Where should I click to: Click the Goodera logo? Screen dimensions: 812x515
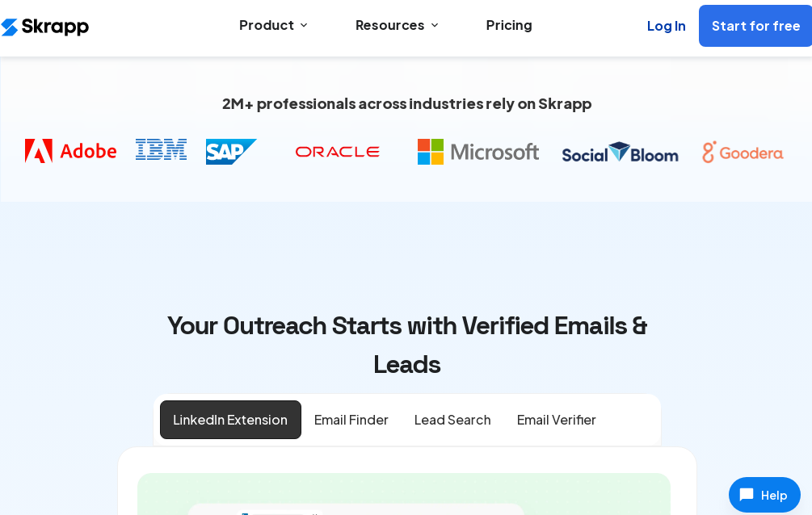pos(743,152)
